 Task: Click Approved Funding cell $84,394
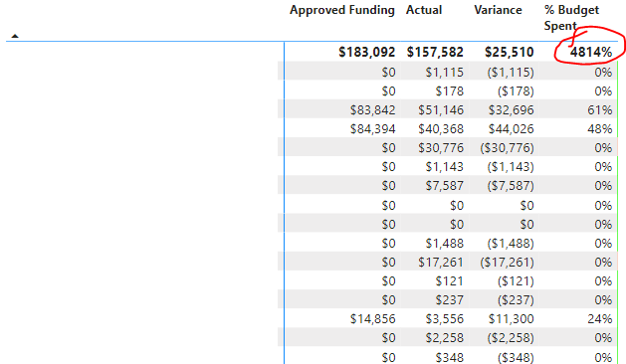coord(373,129)
